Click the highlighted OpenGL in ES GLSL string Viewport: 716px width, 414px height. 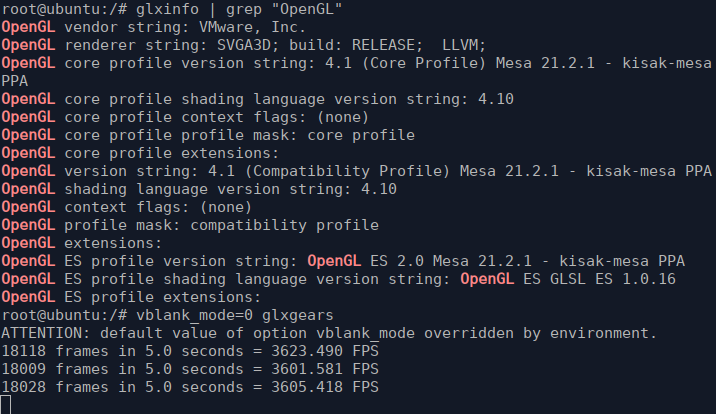coord(487,279)
